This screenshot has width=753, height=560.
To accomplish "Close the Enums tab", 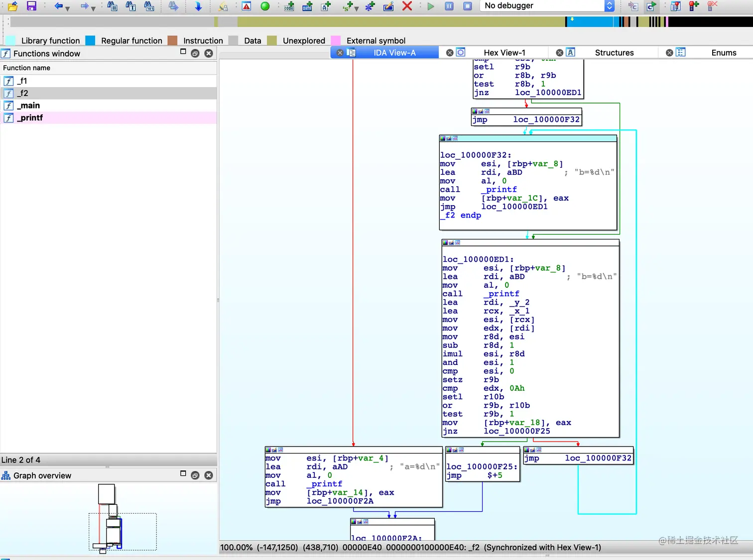I will point(669,53).
